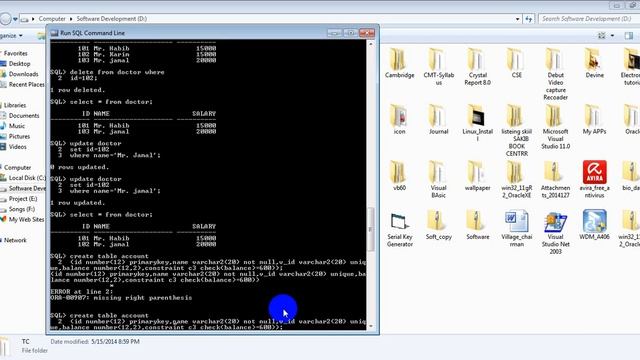The height and width of the screenshot is (360, 640).
Task: Select Recent Places in Favorites
Action: (x=26, y=84)
